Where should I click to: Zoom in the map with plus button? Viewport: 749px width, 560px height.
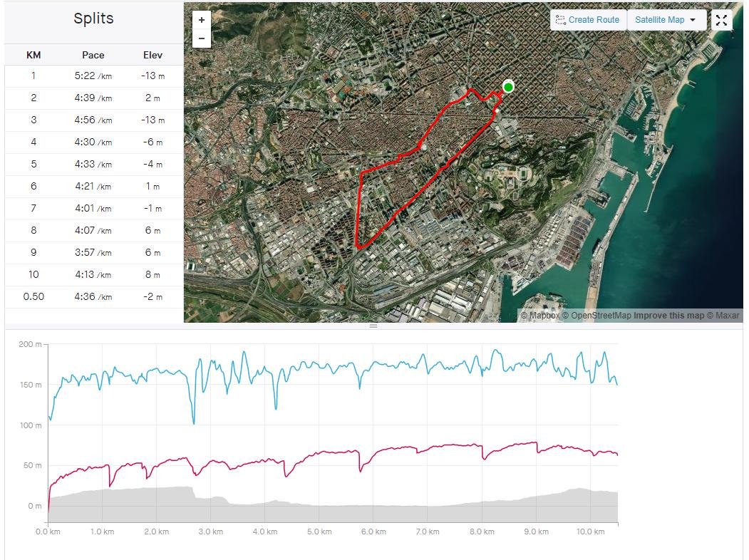click(202, 20)
